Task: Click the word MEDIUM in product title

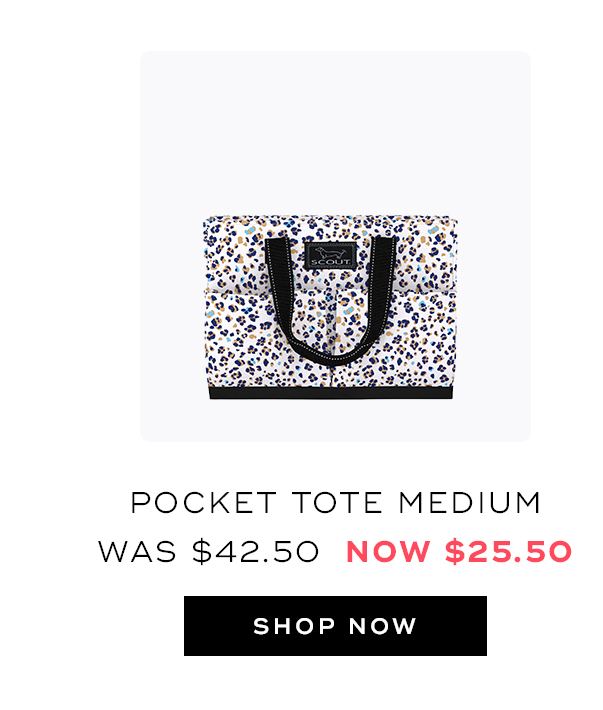Action: point(470,503)
